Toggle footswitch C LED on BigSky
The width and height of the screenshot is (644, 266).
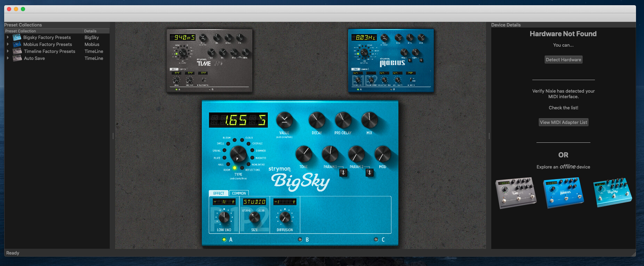376,240
